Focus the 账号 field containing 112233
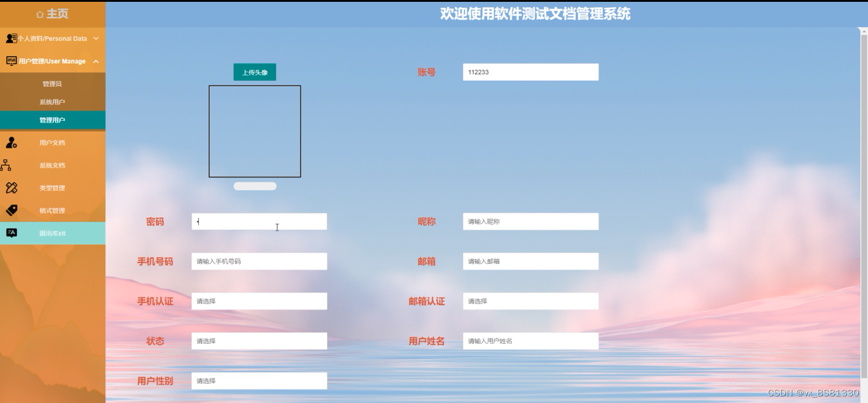Viewport: 868px width, 403px height. click(530, 72)
